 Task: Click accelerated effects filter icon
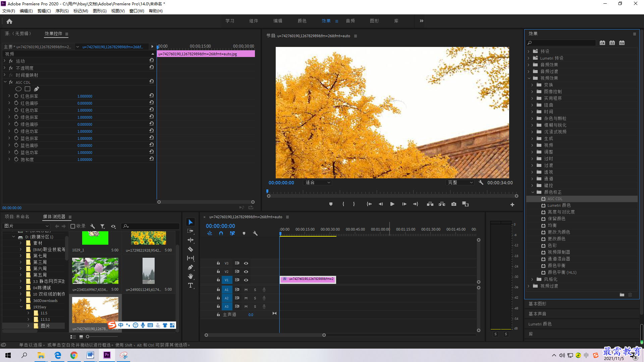pos(602,43)
